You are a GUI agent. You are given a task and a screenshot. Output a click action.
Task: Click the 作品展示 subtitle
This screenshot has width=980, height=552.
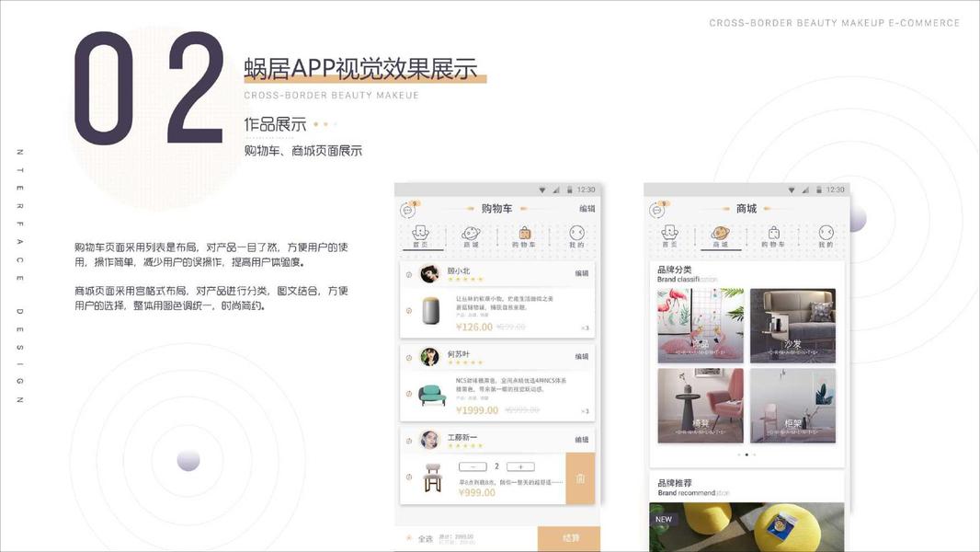275,124
